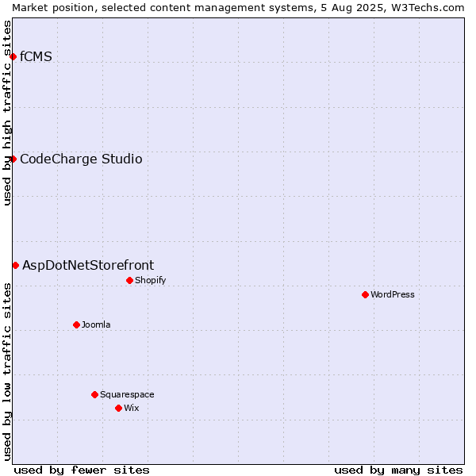Click the CodeCharge Studio red marker

click(x=13, y=159)
